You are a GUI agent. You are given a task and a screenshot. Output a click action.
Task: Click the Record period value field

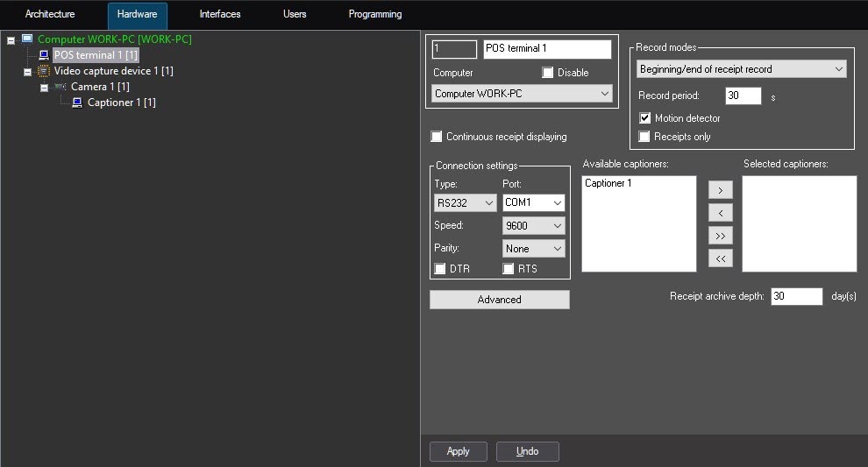tap(743, 96)
